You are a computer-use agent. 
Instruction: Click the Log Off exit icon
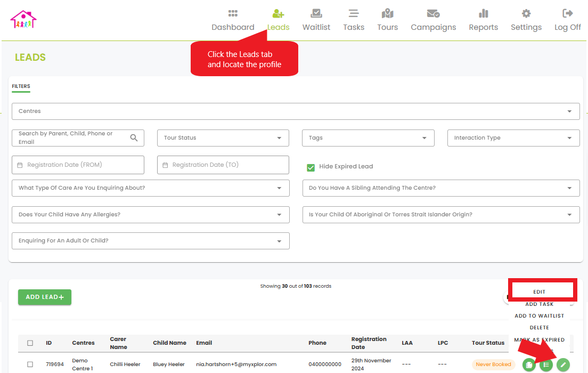tap(568, 13)
